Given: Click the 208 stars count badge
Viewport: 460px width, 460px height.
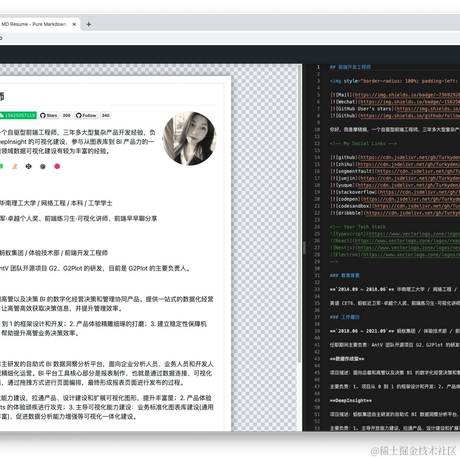Looking at the screenshot, I should click(67, 115).
